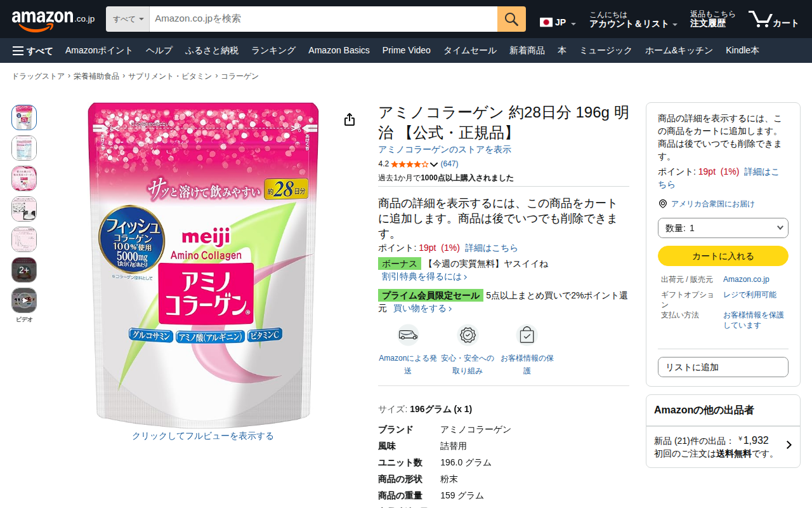Click the orange search magnifier button
Screen dimensions: 812x508
coord(511,19)
